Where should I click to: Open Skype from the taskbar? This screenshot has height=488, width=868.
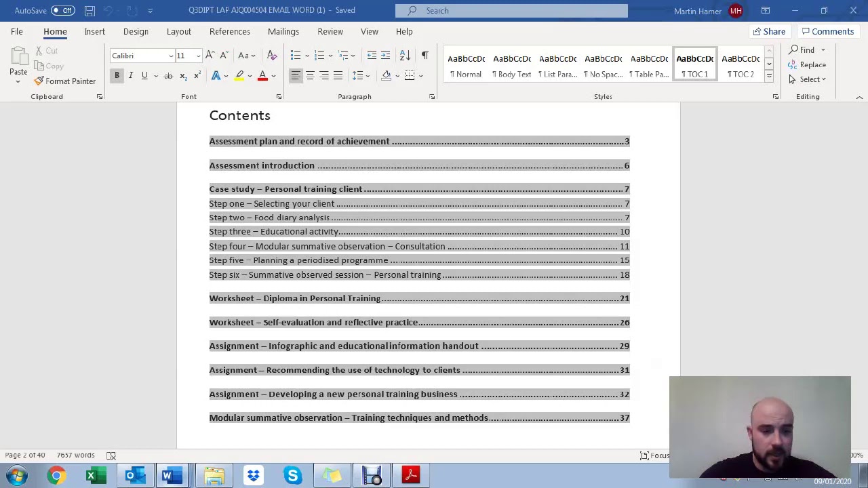tap(292, 476)
